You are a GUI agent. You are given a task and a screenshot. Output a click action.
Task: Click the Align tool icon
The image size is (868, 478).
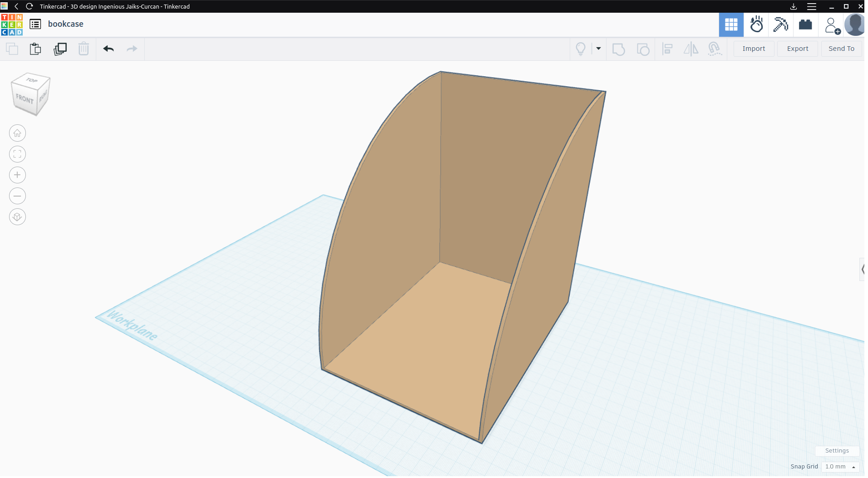667,49
